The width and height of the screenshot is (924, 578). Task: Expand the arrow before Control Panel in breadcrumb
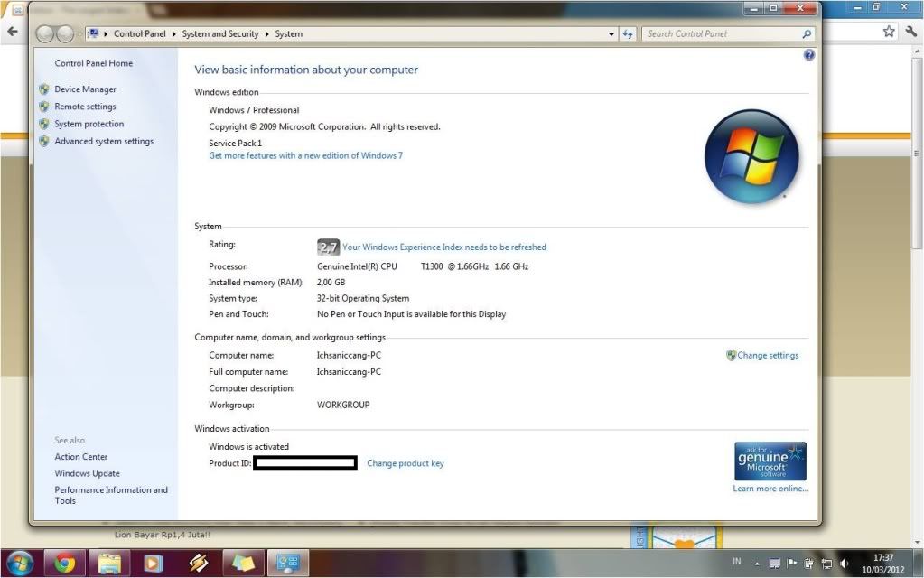point(106,34)
